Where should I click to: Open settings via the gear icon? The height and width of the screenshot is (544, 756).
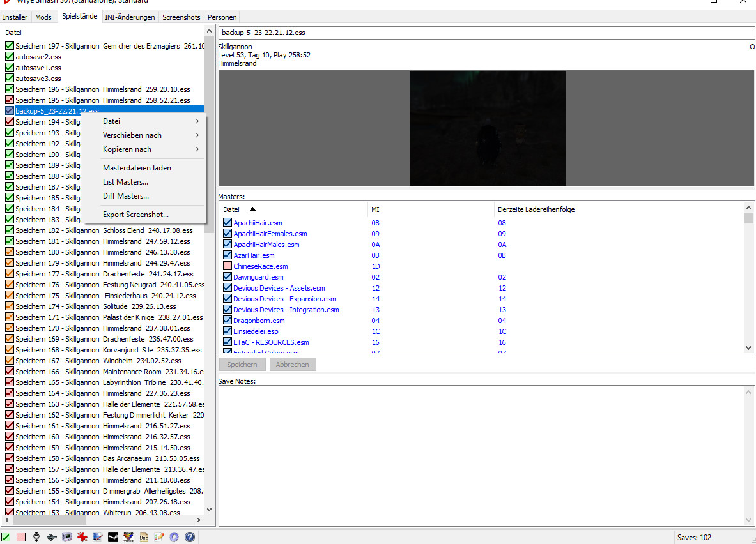click(x=174, y=537)
